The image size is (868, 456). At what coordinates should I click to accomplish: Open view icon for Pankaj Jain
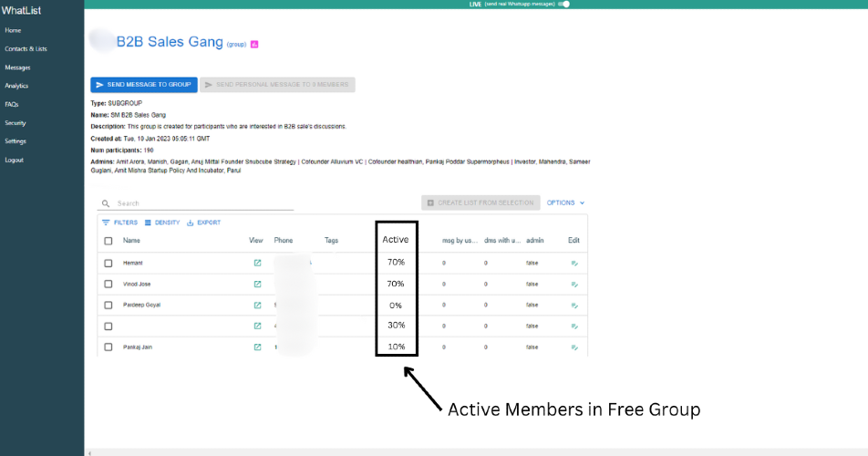point(257,347)
